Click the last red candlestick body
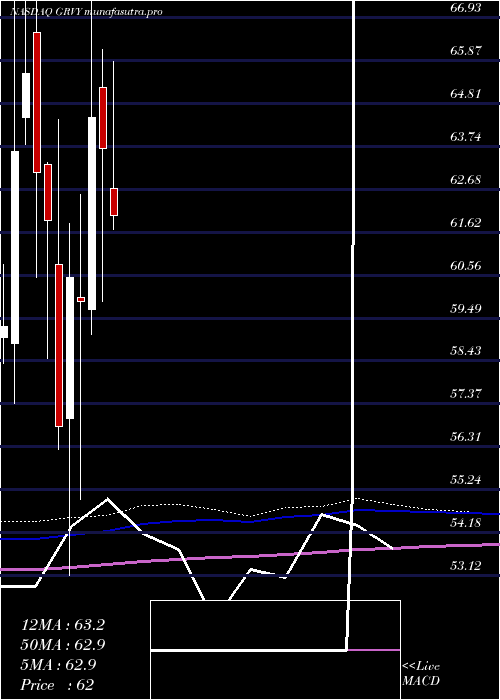The width and height of the screenshot is (500, 700). (x=114, y=202)
